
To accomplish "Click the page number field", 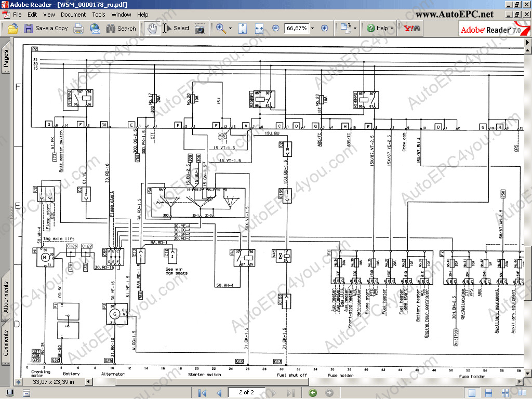I will pos(246,392).
